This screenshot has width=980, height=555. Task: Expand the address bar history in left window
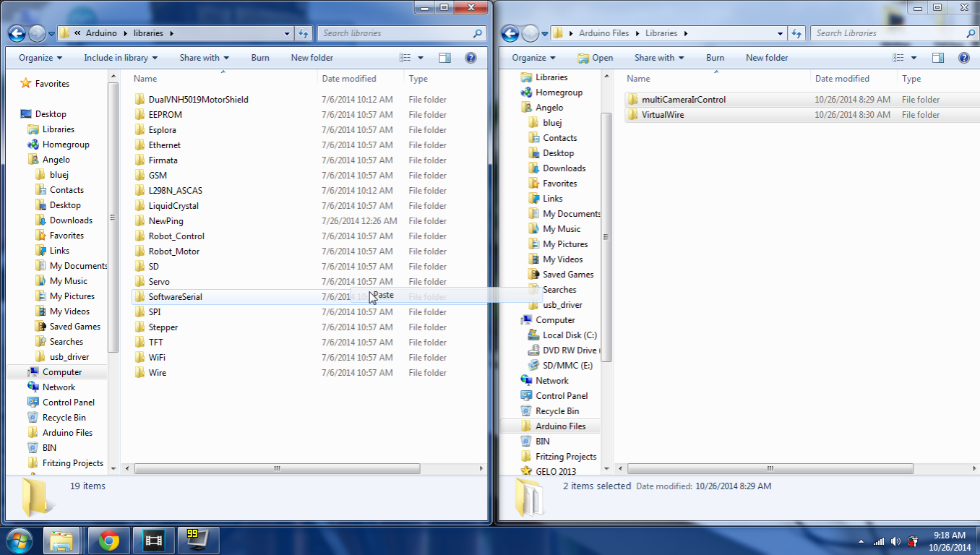click(x=288, y=33)
